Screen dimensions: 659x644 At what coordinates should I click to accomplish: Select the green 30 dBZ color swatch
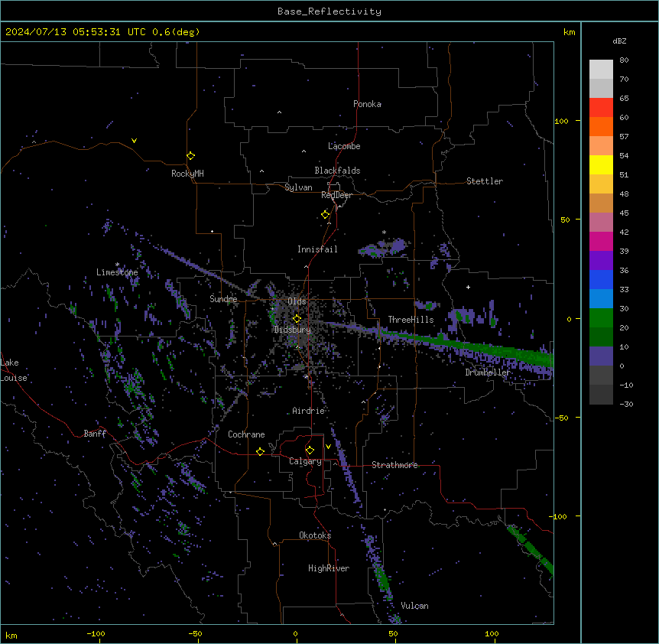tap(601, 318)
